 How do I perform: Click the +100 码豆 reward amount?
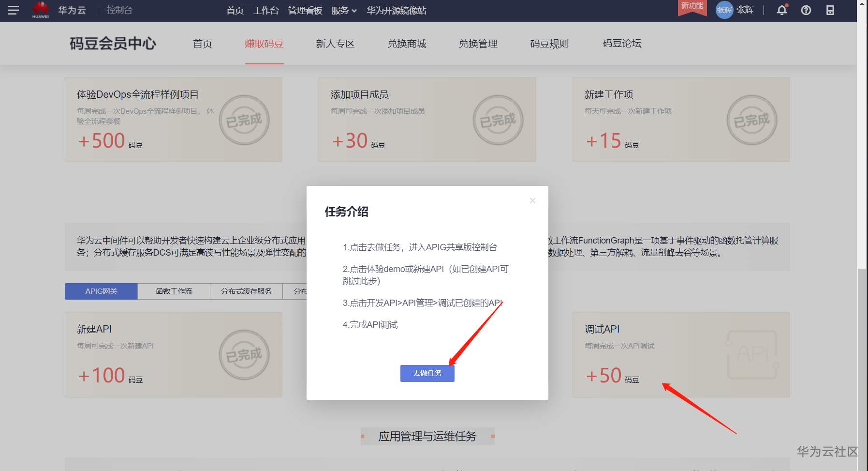point(110,376)
